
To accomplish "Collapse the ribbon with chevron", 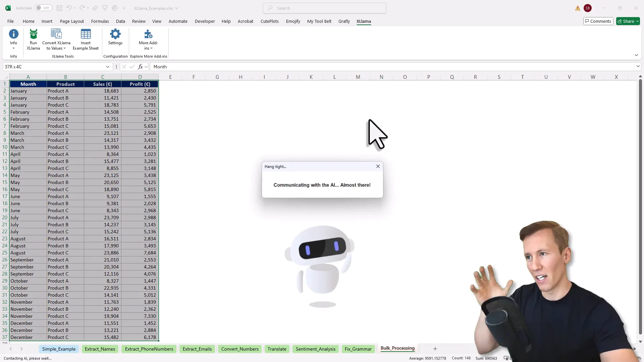I will coord(636,55).
